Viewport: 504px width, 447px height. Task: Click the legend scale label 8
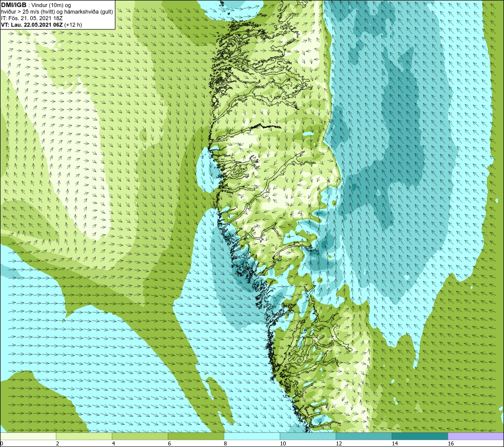tap(225, 444)
